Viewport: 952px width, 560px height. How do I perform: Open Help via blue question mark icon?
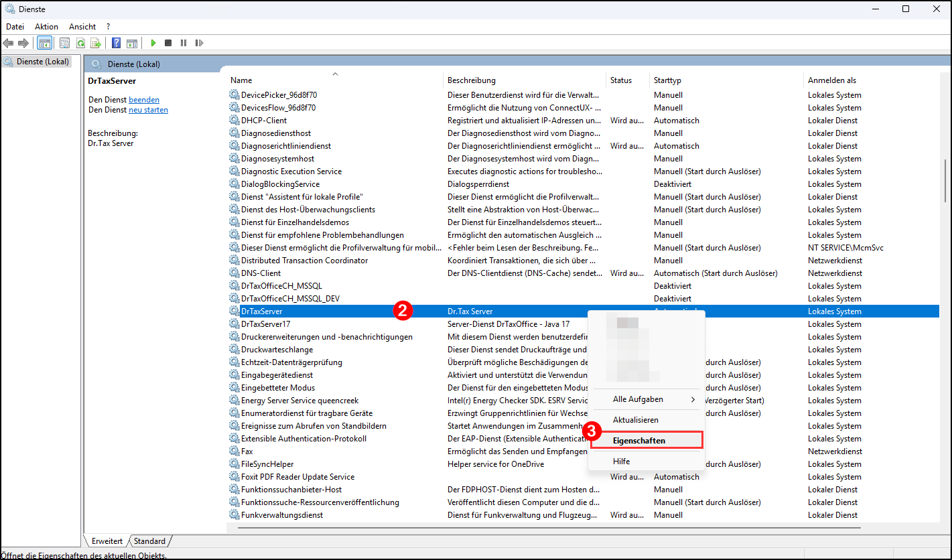click(117, 43)
